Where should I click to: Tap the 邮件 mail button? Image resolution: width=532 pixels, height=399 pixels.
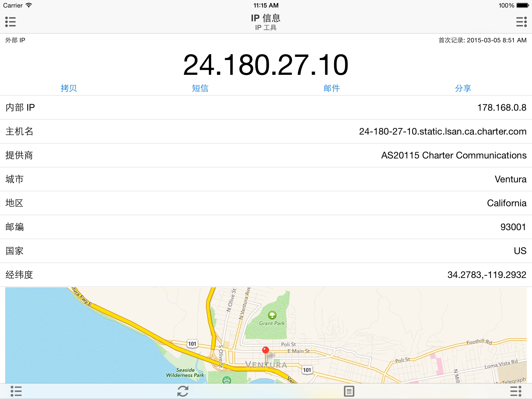tap(332, 88)
